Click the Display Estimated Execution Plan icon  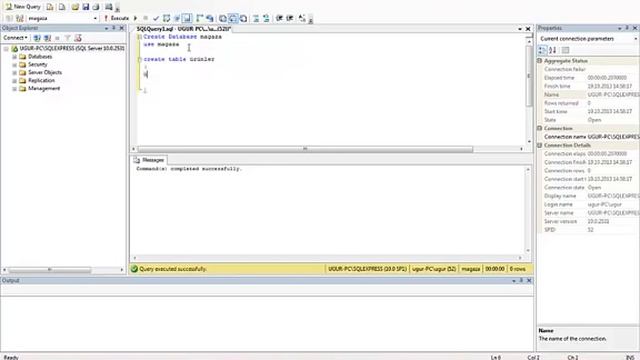[x=167, y=18]
